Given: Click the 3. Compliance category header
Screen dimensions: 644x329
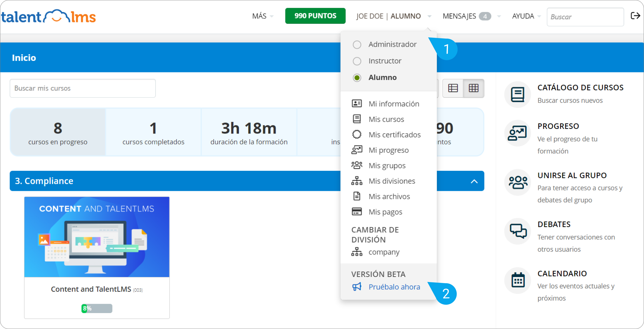Looking at the screenshot, I should pos(247,181).
